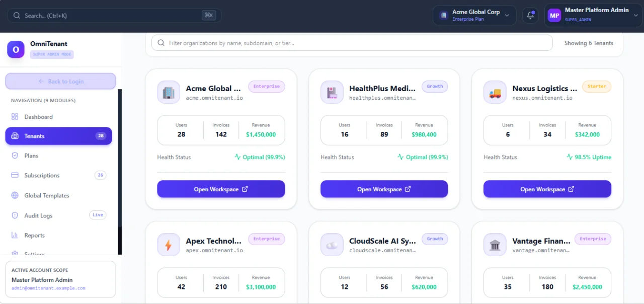Image resolution: width=644 pixels, height=304 pixels.
Task: Click the $1,450,000 revenue value
Action: 261,134
